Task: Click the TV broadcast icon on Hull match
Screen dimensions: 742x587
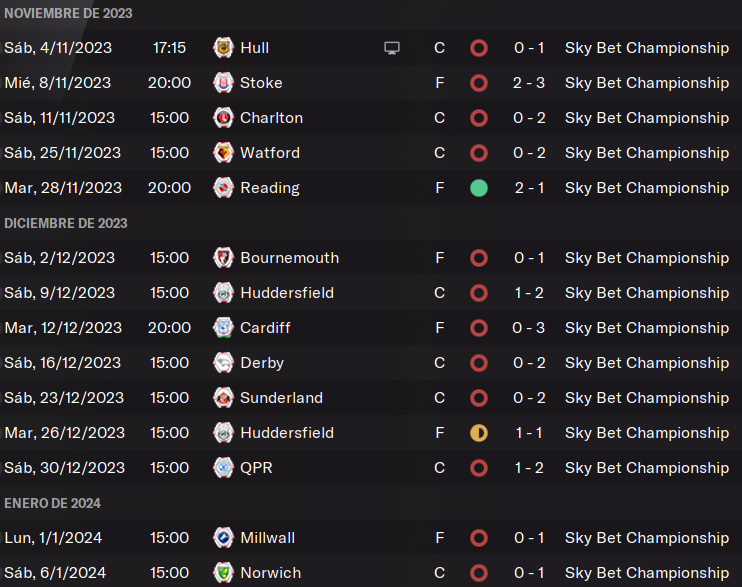Action: click(392, 48)
